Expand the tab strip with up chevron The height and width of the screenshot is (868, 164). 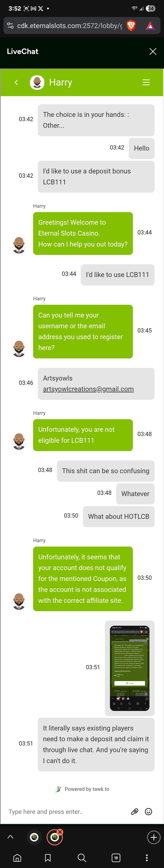[10, 837]
